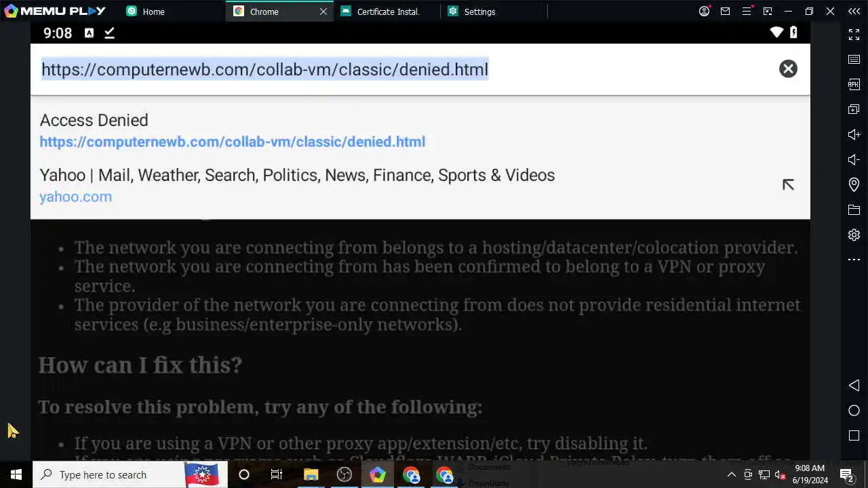Open the Yahoo suggestion title
Screen dimensions: 868x488
point(297,175)
